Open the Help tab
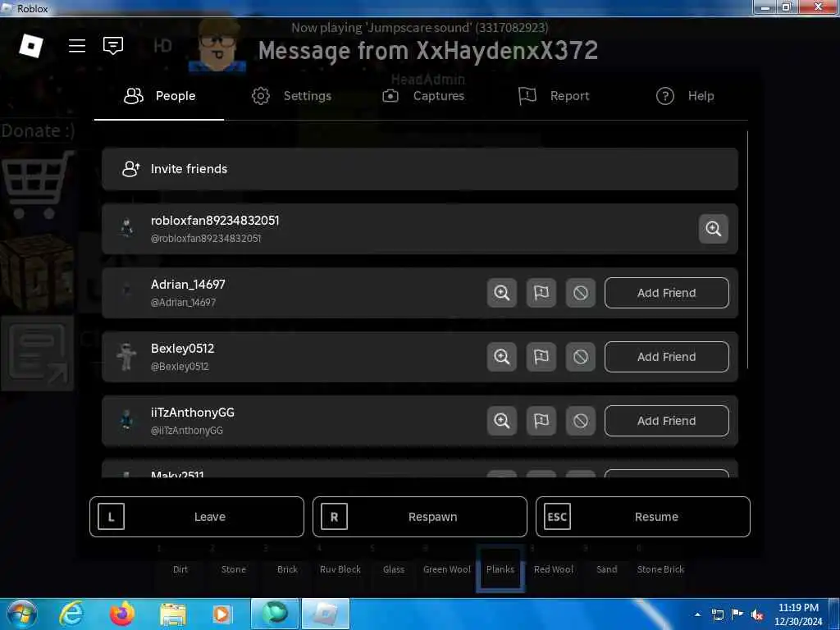 tap(685, 96)
